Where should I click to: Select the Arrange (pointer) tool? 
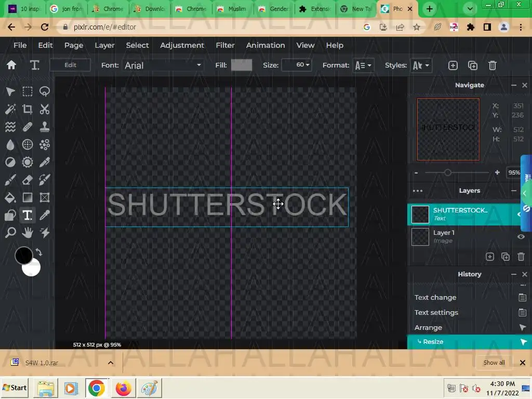10,91
